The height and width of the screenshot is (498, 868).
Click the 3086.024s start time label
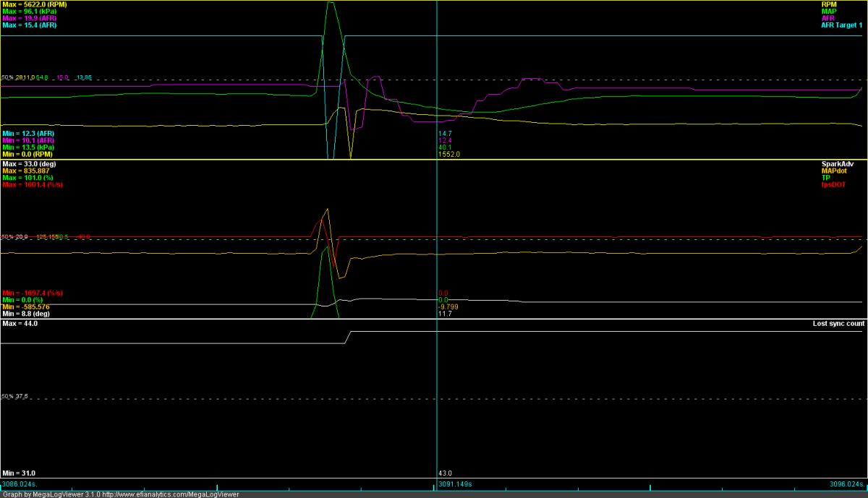(x=20, y=484)
